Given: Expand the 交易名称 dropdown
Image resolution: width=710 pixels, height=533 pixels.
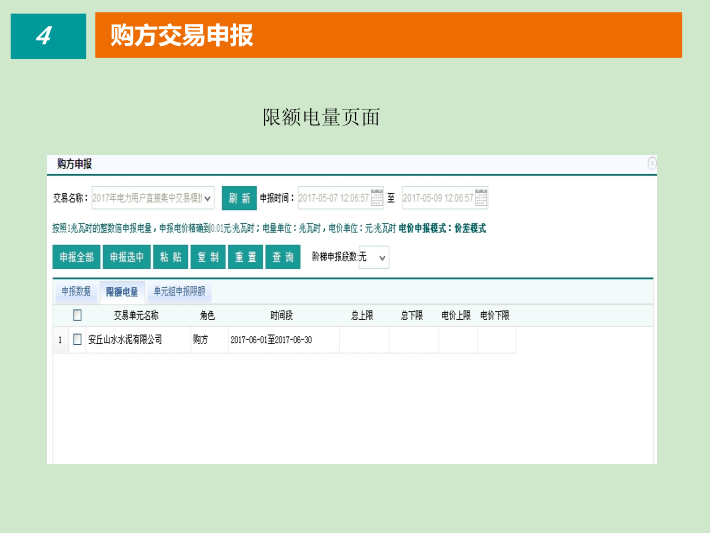Looking at the screenshot, I should point(208,197).
